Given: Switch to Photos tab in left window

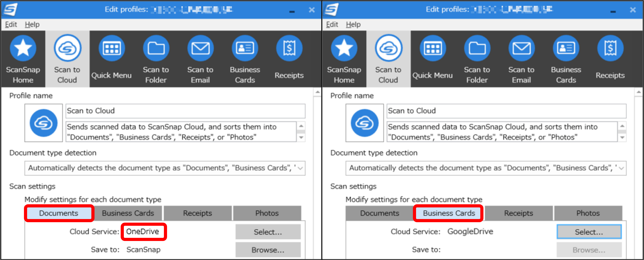Looking at the screenshot, I should click(267, 213).
